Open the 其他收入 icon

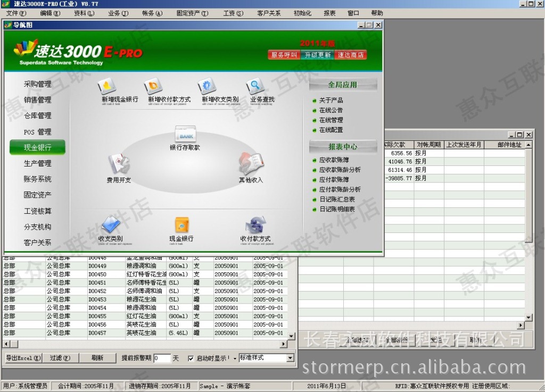(251, 164)
